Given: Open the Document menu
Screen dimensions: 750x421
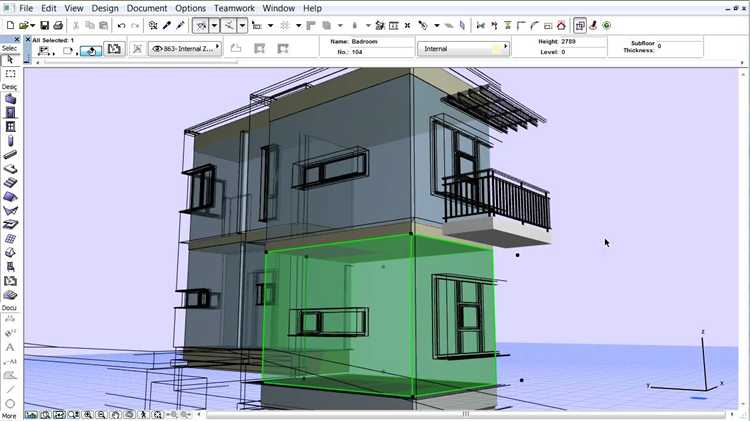Looking at the screenshot, I should 147,8.
